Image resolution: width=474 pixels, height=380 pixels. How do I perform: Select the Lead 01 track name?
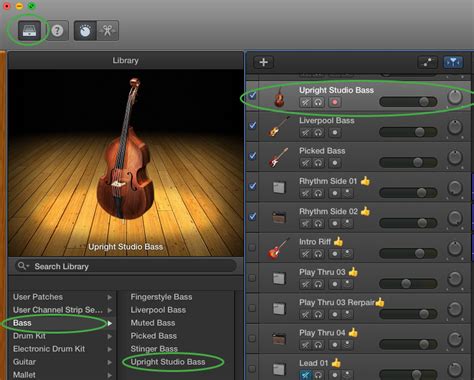click(x=313, y=363)
